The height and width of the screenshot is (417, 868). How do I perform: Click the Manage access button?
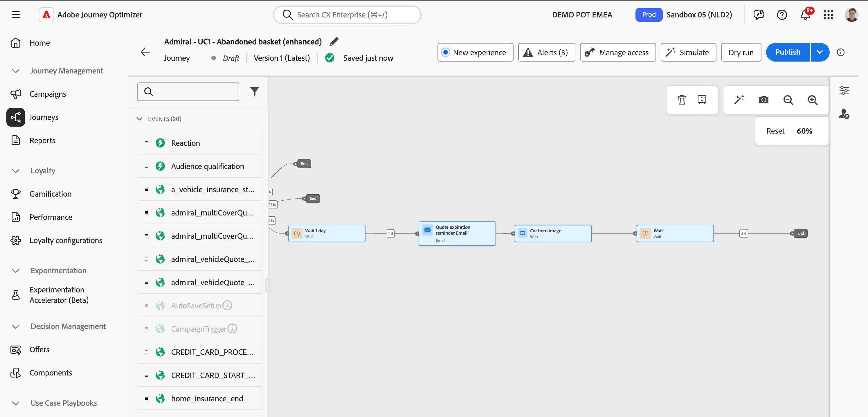click(x=618, y=52)
